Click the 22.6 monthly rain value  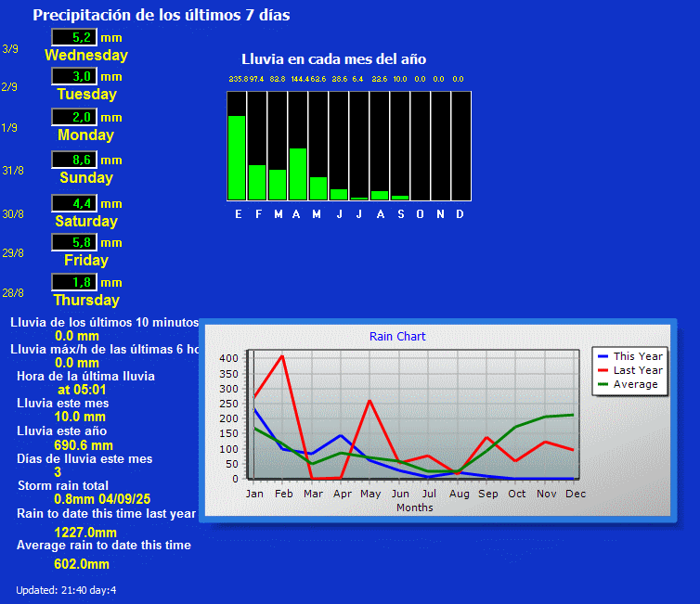point(380,79)
